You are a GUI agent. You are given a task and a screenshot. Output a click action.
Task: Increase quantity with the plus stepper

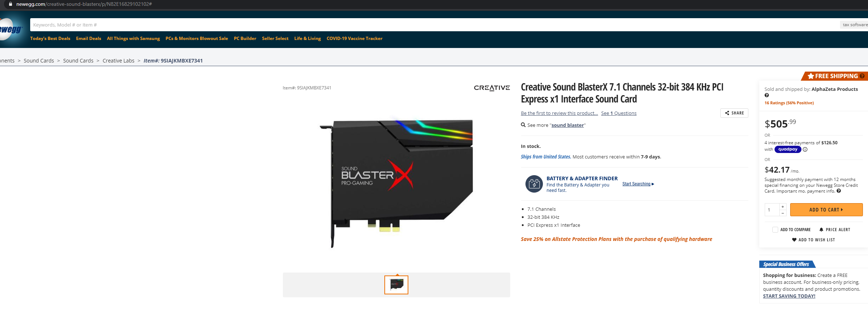coord(783,207)
